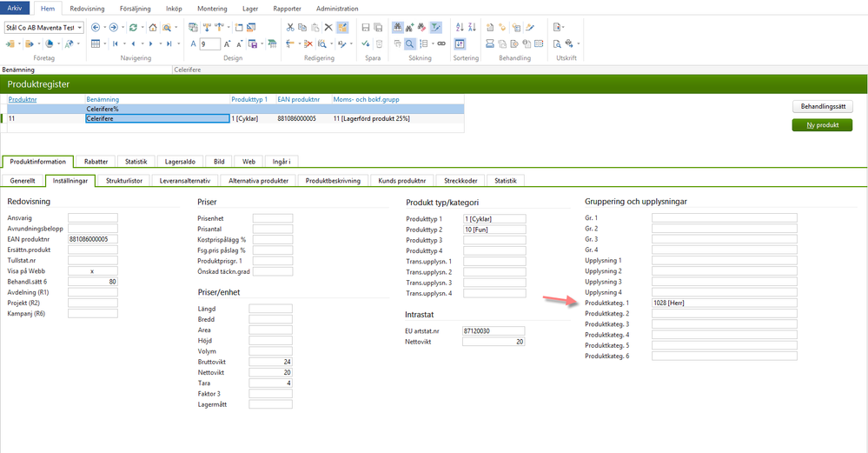868x453 pixels.
Task: Click the save diskette icon in Spara
Action: (x=366, y=27)
